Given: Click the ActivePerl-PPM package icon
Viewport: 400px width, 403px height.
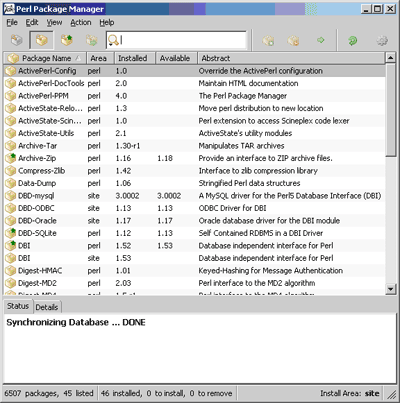Looking at the screenshot, I should (11, 96).
